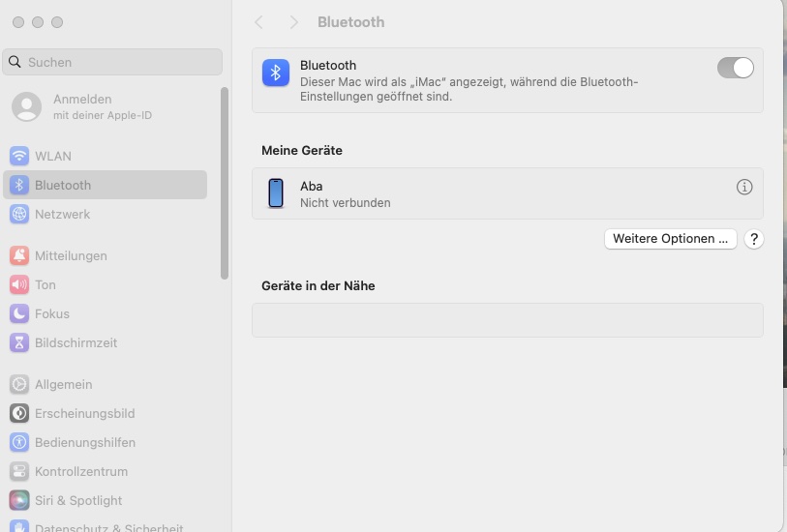
Task: Go forward using the right chevron
Action: point(293,22)
